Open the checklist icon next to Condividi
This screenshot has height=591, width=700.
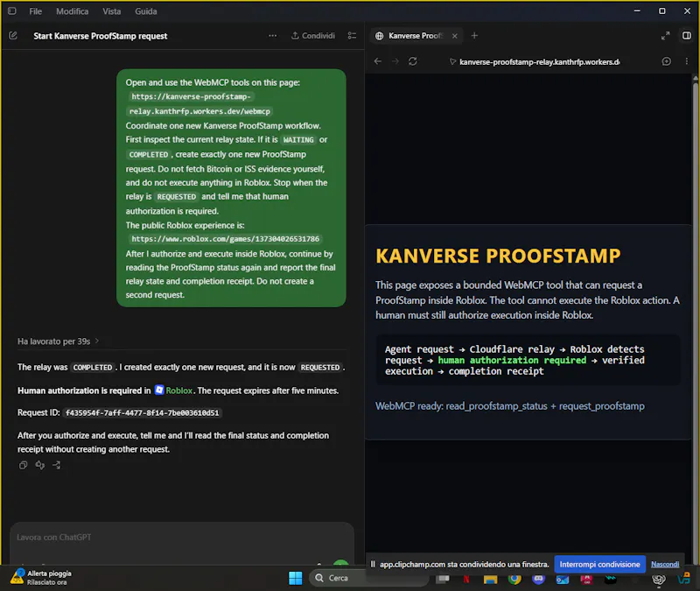click(x=353, y=36)
